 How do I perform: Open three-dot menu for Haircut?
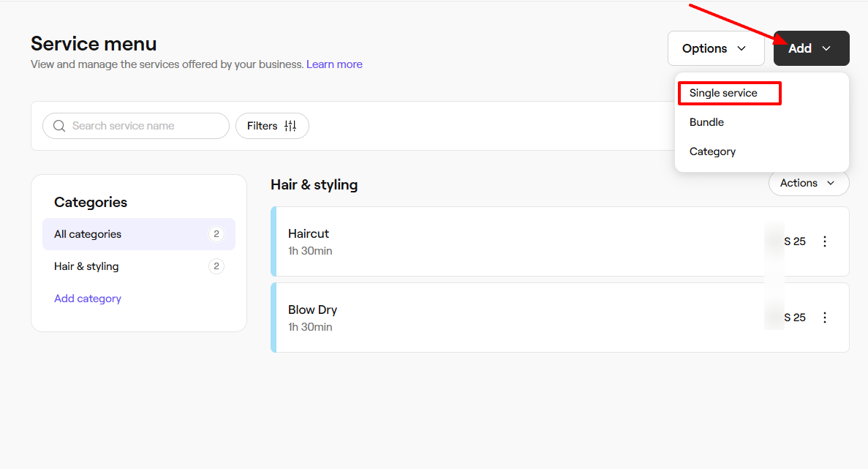[825, 241]
